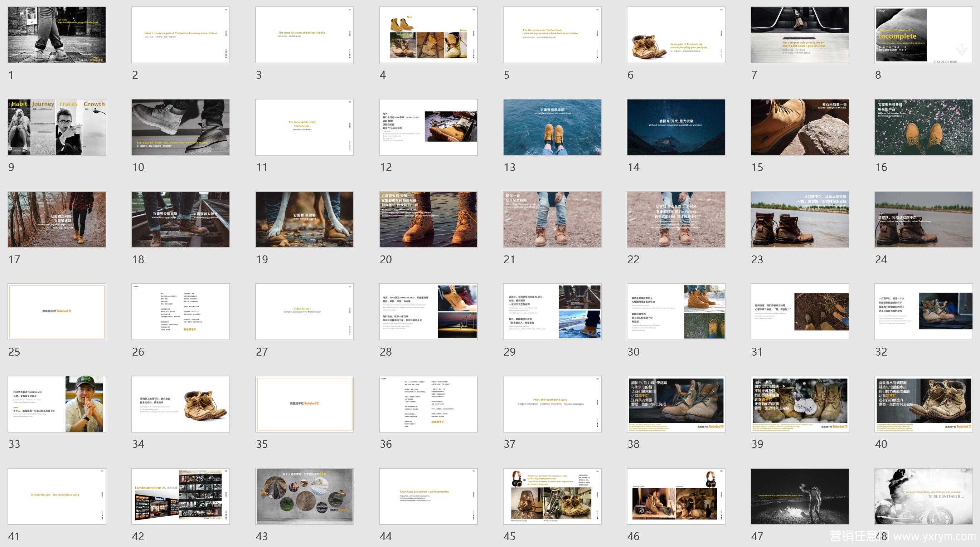Open slide 12 boot workshop text thumbnail

pyautogui.click(x=428, y=127)
